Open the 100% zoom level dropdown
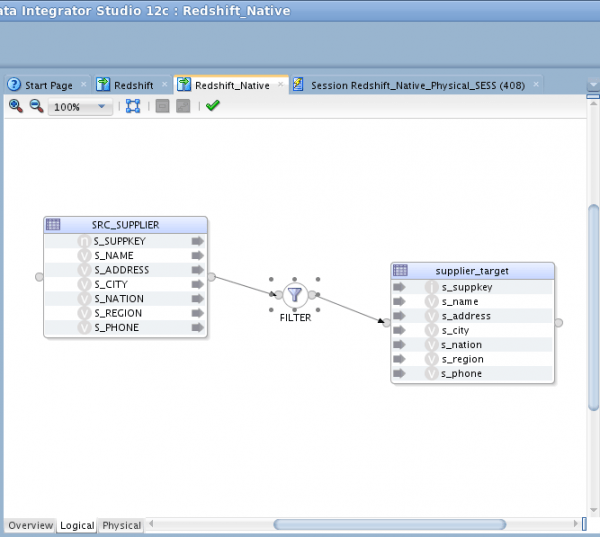The width and height of the screenshot is (600, 537). (x=80, y=107)
